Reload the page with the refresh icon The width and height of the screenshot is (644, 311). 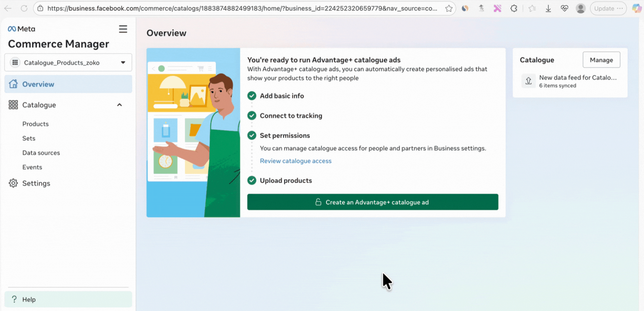point(24,8)
